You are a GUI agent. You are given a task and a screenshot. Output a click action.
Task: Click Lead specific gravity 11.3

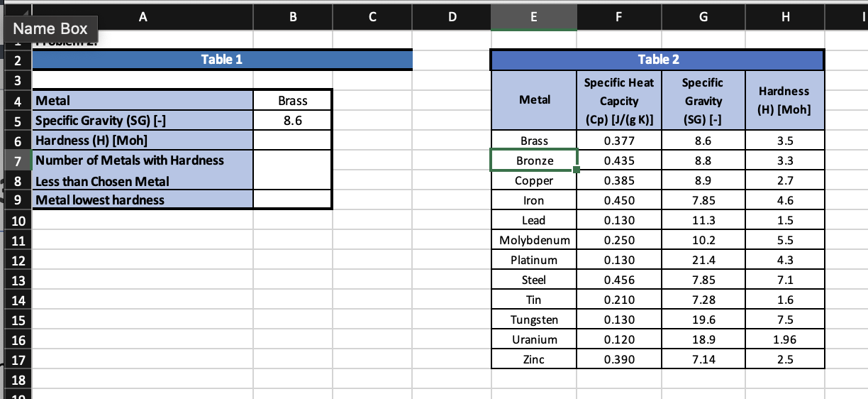pyautogui.click(x=703, y=220)
